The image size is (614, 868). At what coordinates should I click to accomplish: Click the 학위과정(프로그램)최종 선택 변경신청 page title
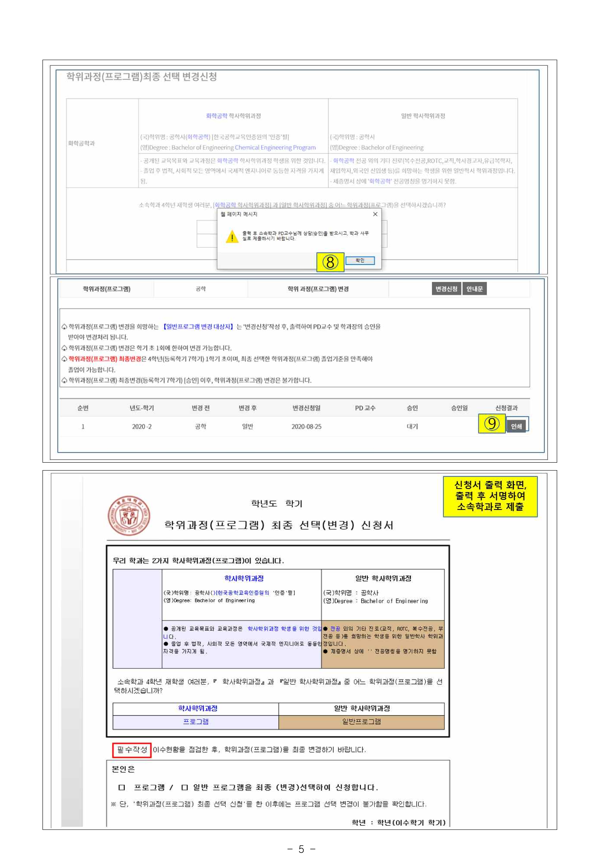142,77
